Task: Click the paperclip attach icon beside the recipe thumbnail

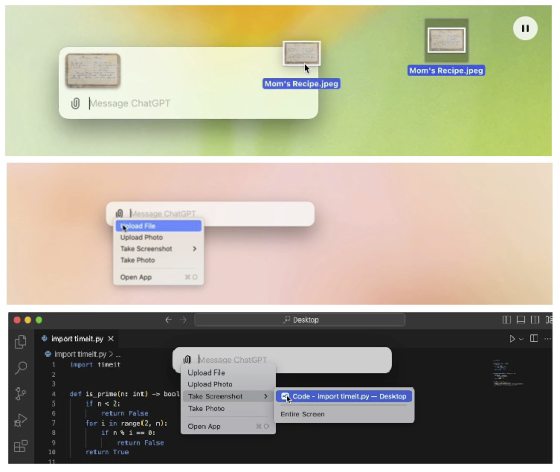Action: (75, 104)
